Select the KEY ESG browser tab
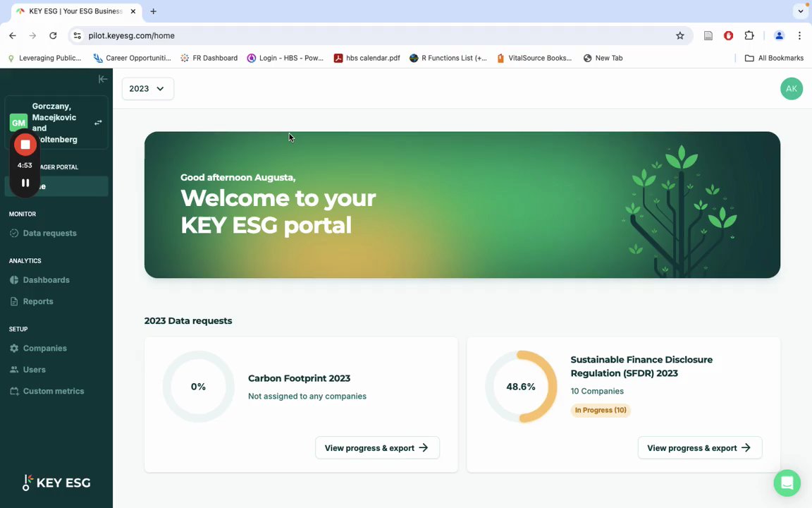 tap(76, 11)
